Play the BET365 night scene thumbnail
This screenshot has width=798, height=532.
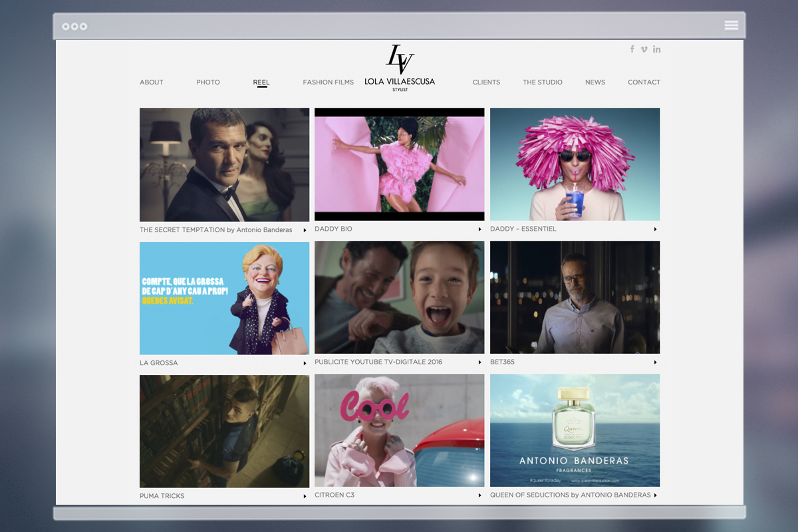tap(575, 297)
